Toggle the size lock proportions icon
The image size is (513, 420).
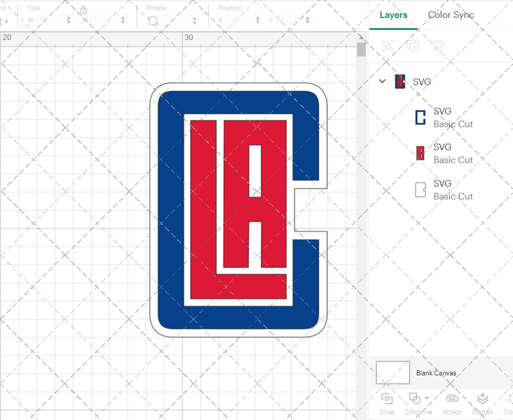coord(84,10)
